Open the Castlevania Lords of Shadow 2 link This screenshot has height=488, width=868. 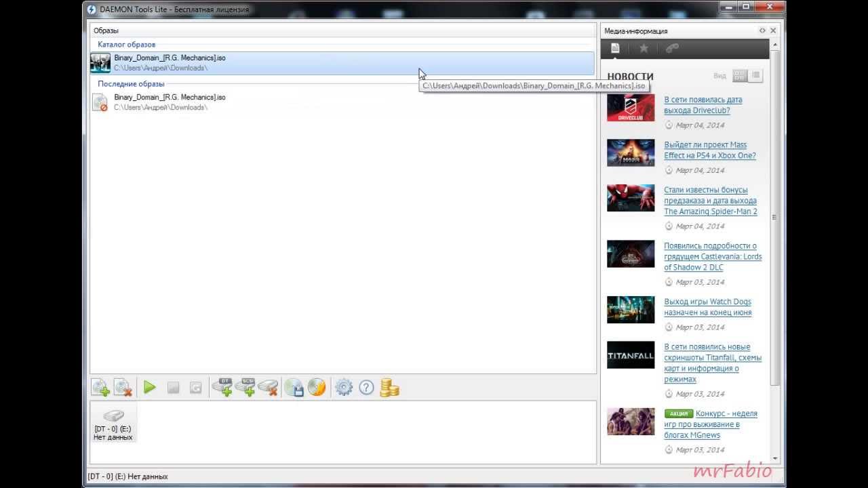(x=713, y=256)
